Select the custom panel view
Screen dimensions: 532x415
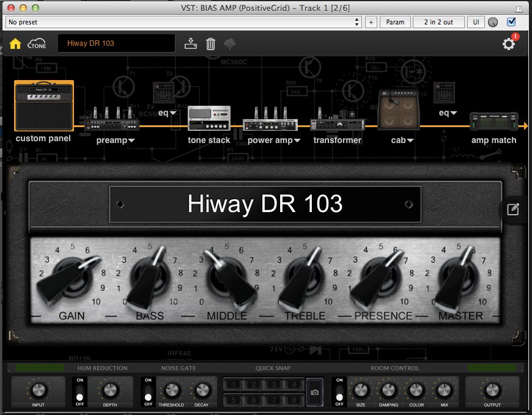click(x=43, y=106)
